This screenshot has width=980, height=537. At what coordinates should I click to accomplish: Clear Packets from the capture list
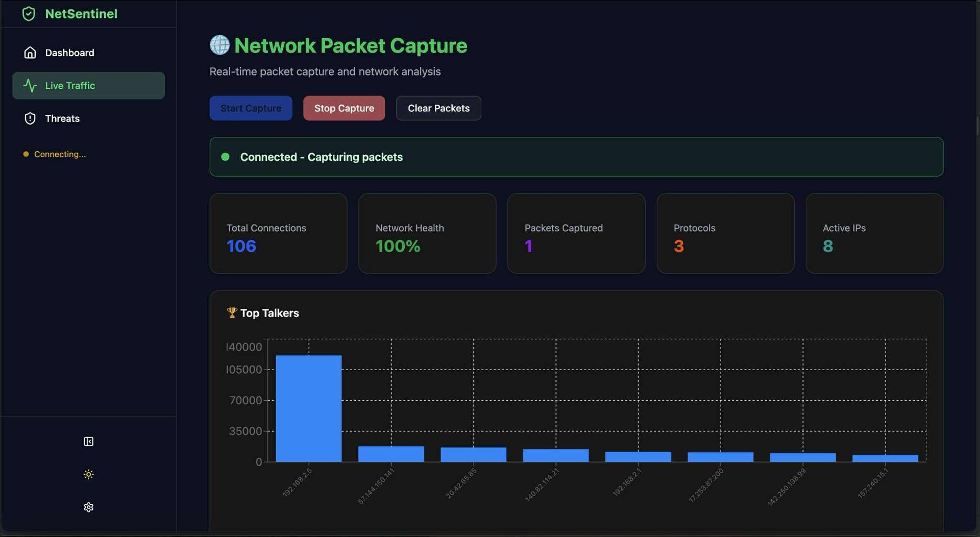438,108
